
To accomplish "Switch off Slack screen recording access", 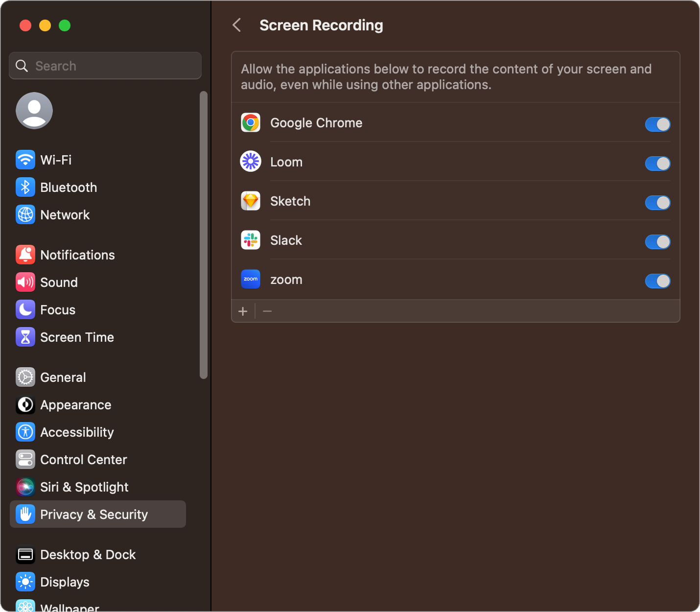I will (657, 242).
